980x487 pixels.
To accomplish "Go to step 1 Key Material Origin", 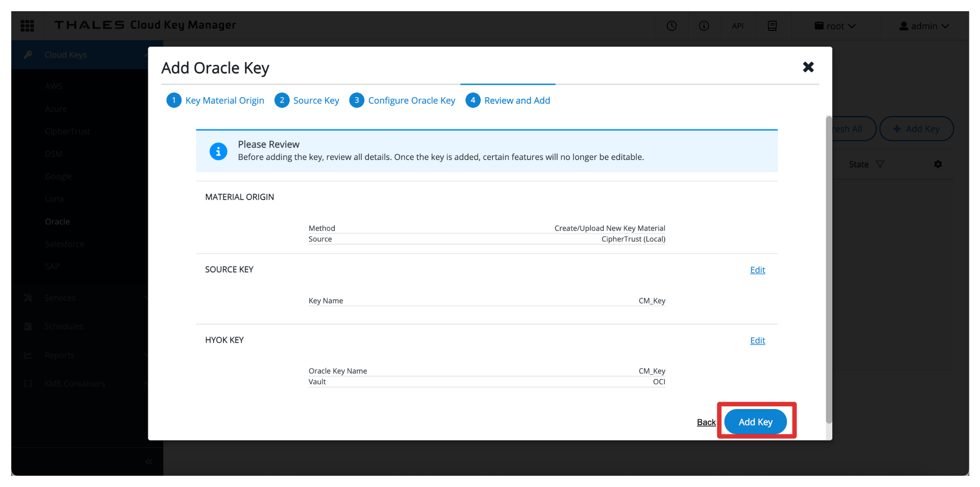I will [x=216, y=100].
